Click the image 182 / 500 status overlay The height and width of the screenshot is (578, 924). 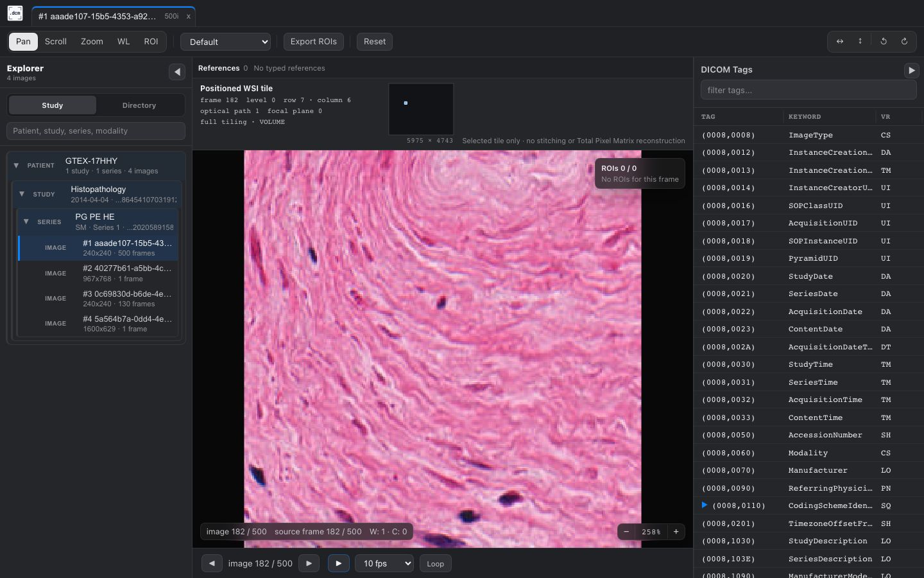(x=306, y=532)
